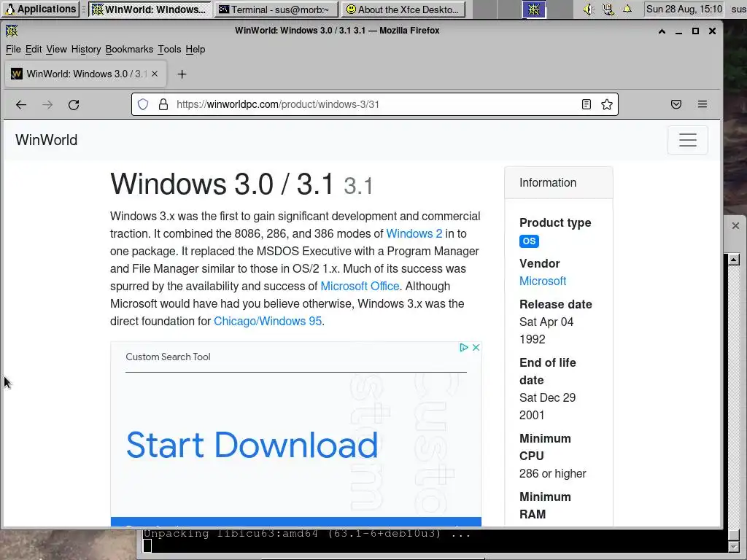Open the AdChoices info icon
The width and height of the screenshot is (747, 560).
(463, 347)
